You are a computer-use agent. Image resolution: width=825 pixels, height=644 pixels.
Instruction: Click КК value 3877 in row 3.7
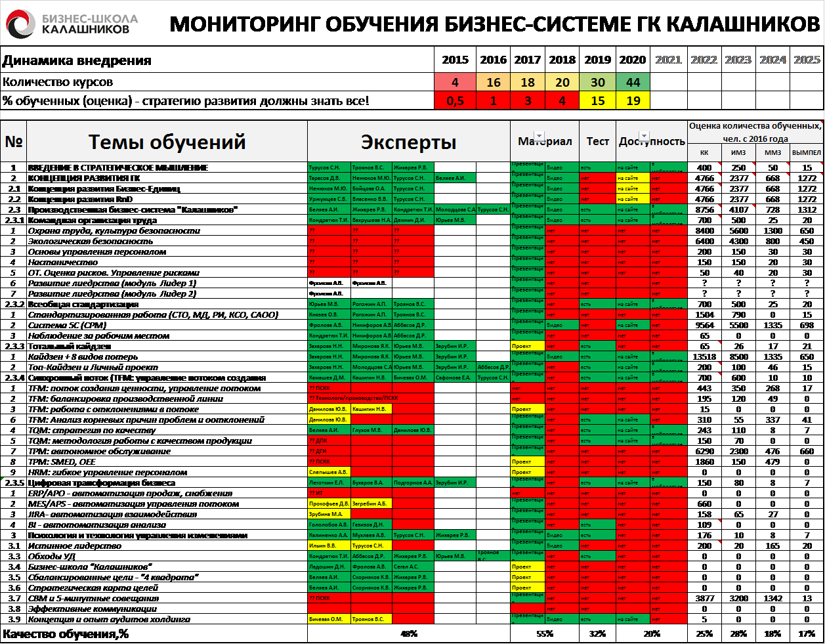coord(704,598)
